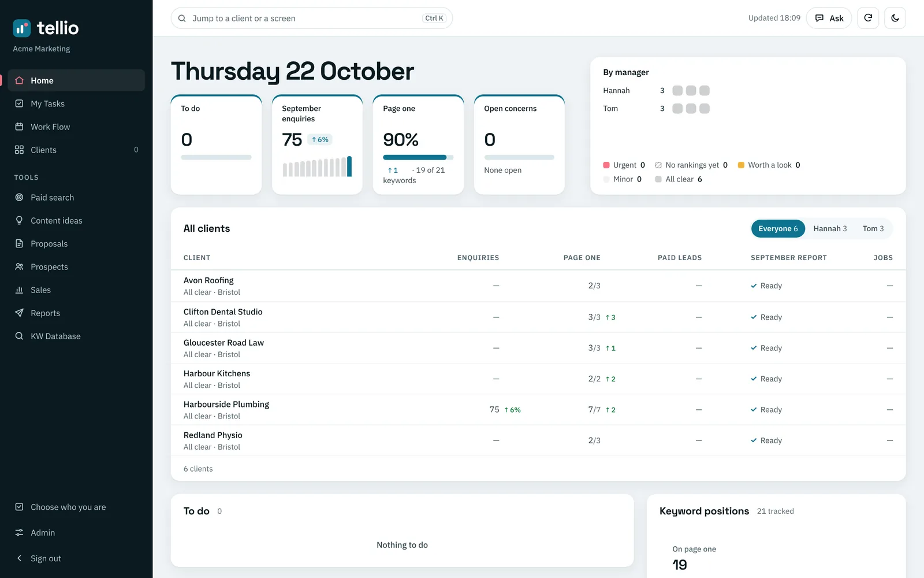Viewport: 924px width, 578px height.
Task: Click the Sign out back arrow
Action: point(19,558)
